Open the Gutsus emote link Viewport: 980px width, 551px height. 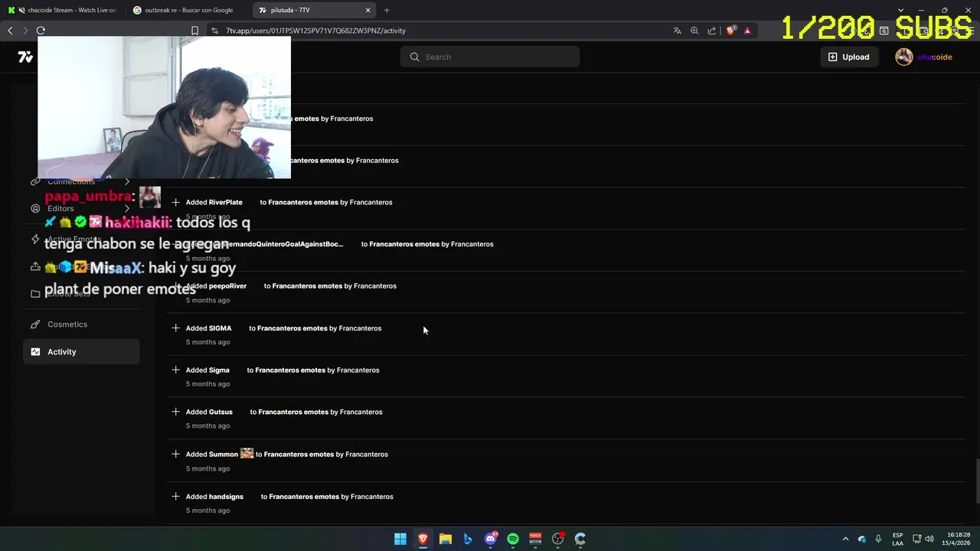[x=220, y=412]
